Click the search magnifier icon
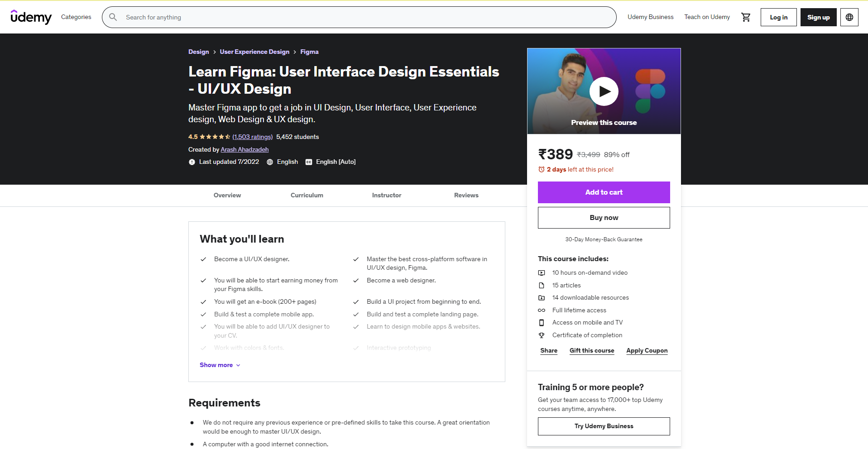The height and width of the screenshot is (449, 868). pos(113,17)
